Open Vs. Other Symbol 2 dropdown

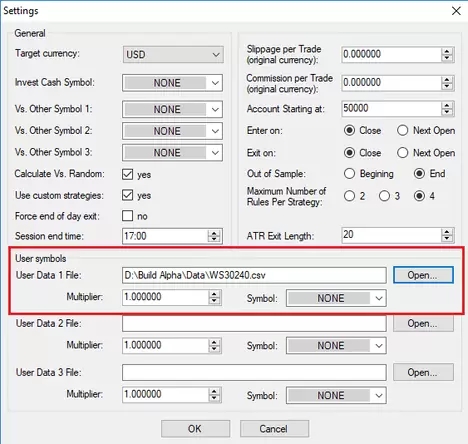172,131
